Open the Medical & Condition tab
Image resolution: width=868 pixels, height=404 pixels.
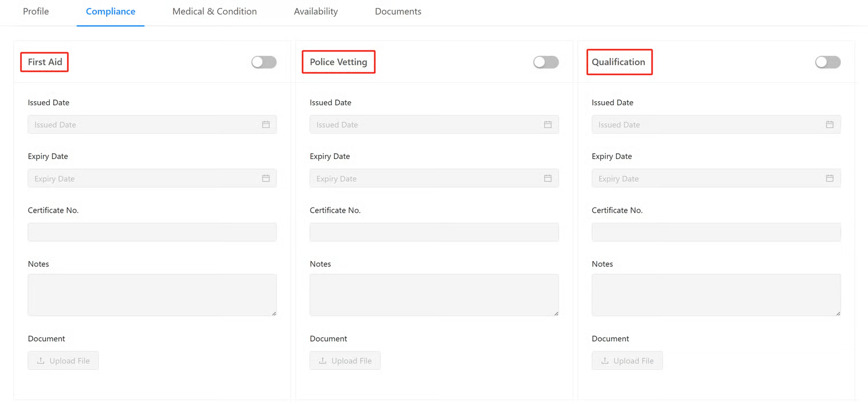pos(214,11)
